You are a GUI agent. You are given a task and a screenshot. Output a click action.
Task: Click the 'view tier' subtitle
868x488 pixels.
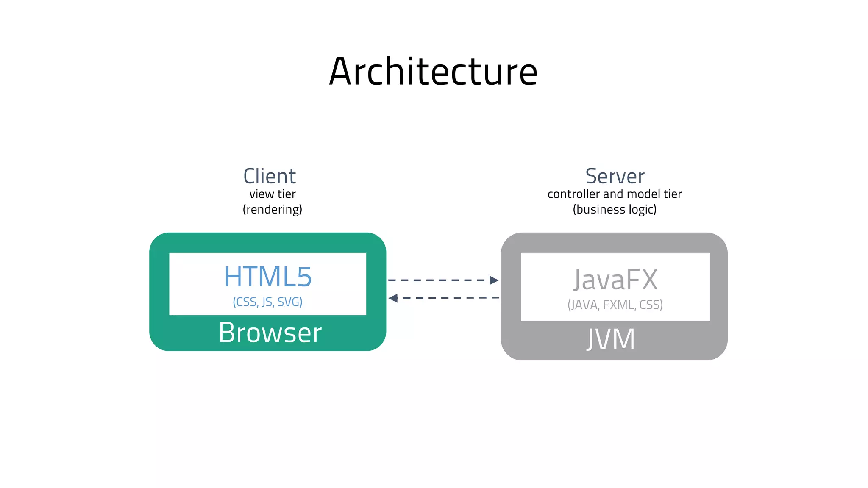click(x=272, y=194)
